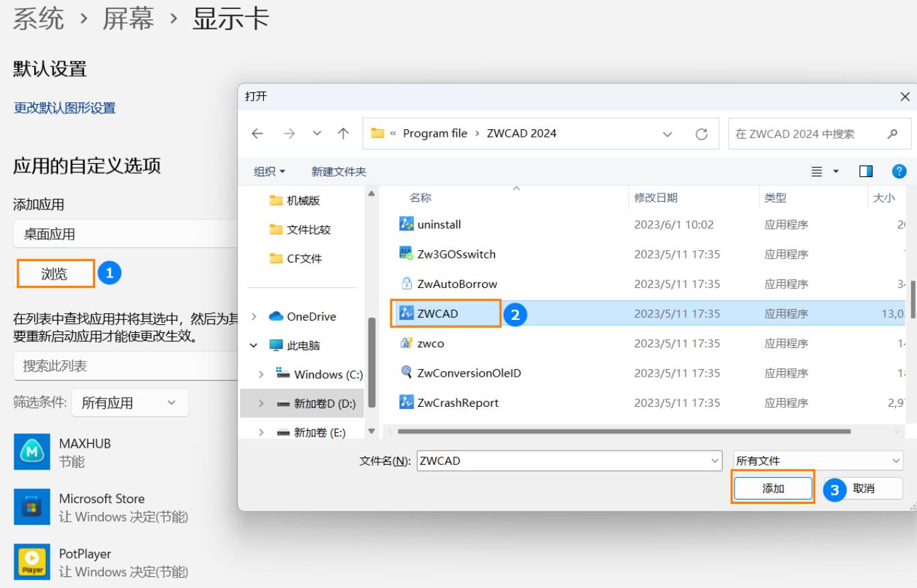Click the ZWCAD application file icon

(406, 314)
